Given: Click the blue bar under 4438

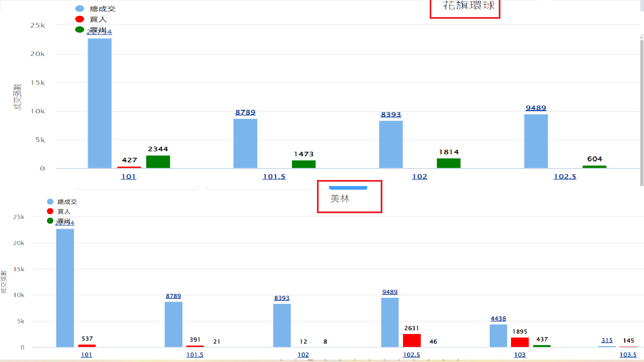Looking at the screenshot, I should point(498,336).
